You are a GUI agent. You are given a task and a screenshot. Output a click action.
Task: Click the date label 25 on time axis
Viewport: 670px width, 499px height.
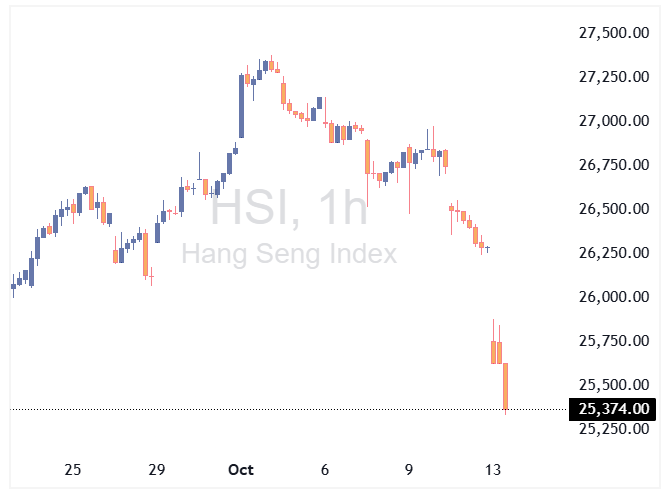[x=72, y=470]
